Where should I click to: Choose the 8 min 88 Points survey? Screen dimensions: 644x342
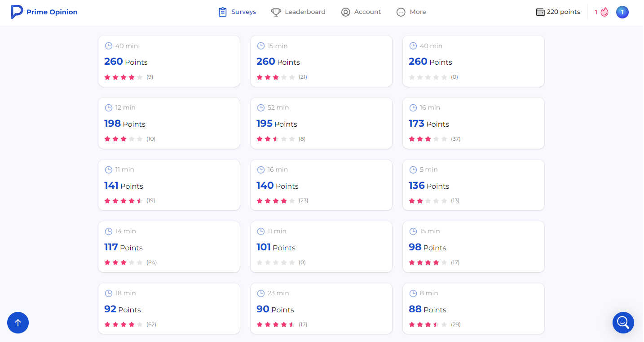[x=473, y=309]
